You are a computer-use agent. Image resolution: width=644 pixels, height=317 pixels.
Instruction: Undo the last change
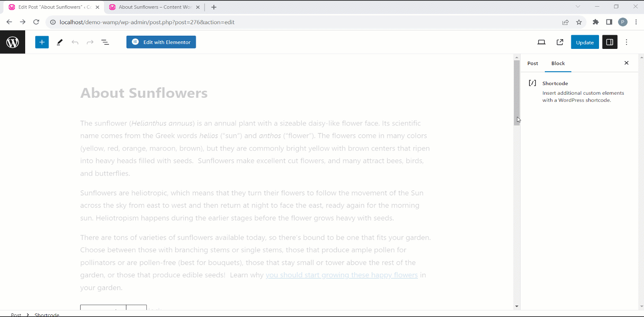tap(75, 42)
